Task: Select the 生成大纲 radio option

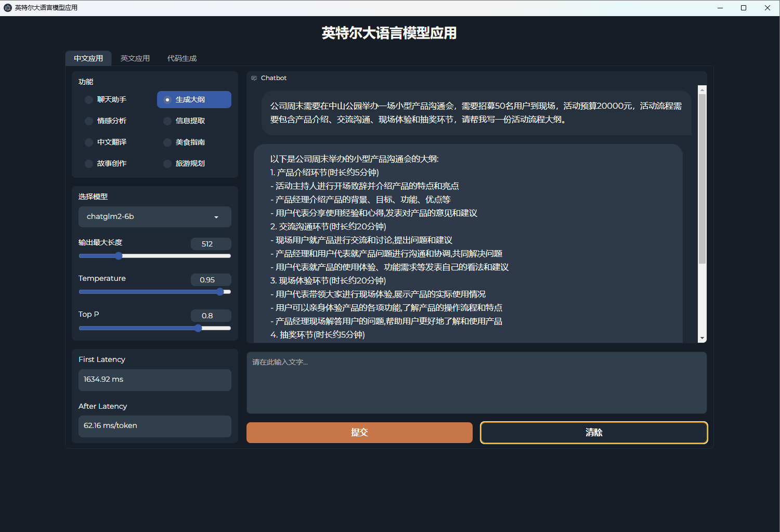Action: coord(194,99)
